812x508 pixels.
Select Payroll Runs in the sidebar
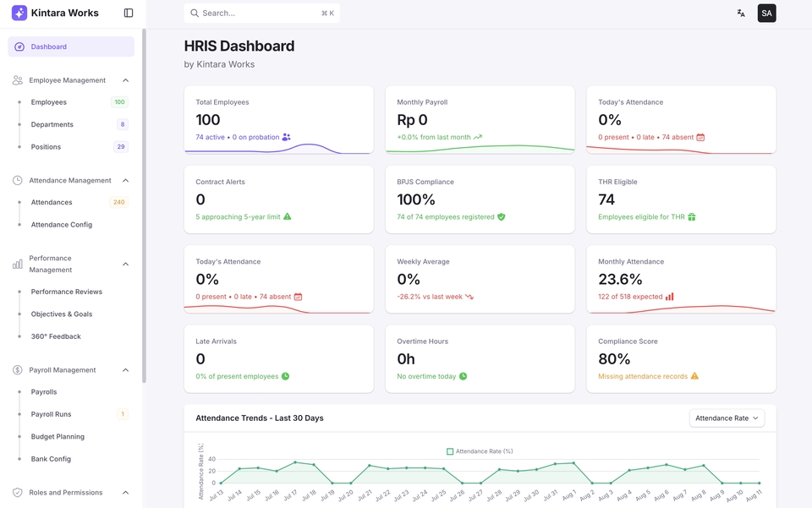pyautogui.click(x=50, y=414)
